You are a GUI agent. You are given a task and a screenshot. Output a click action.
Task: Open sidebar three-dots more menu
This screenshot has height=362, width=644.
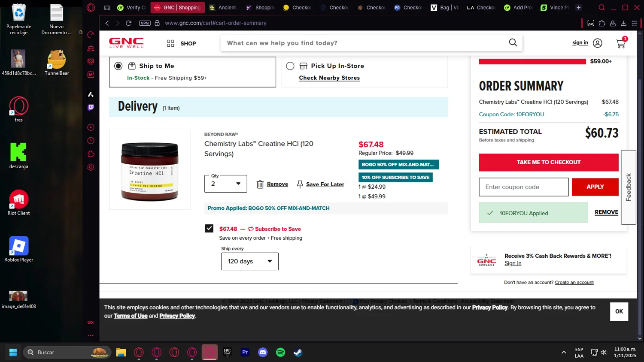(x=91, y=335)
